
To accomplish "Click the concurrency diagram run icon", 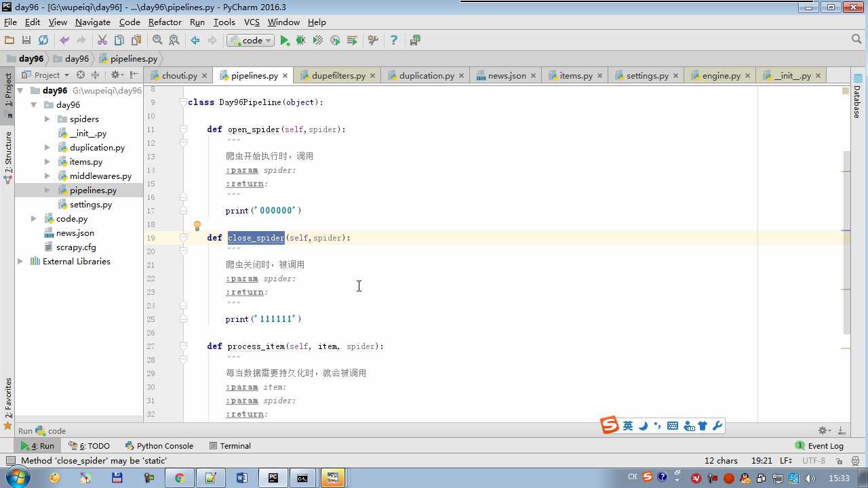I will (x=352, y=41).
